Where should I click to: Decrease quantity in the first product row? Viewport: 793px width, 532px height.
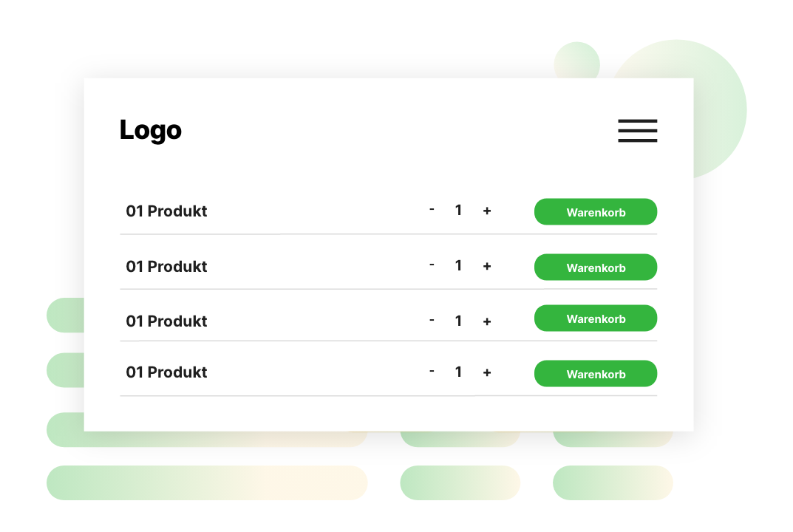coord(432,210)
